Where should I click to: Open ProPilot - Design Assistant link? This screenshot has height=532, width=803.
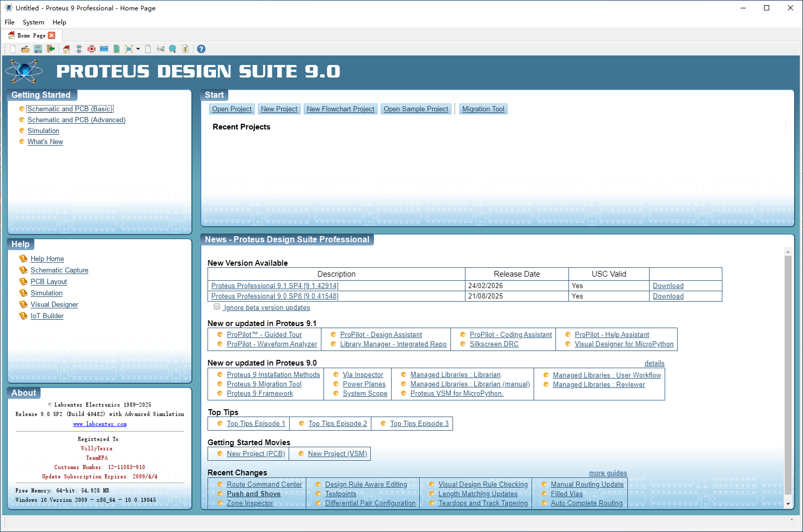coord(381,334)
